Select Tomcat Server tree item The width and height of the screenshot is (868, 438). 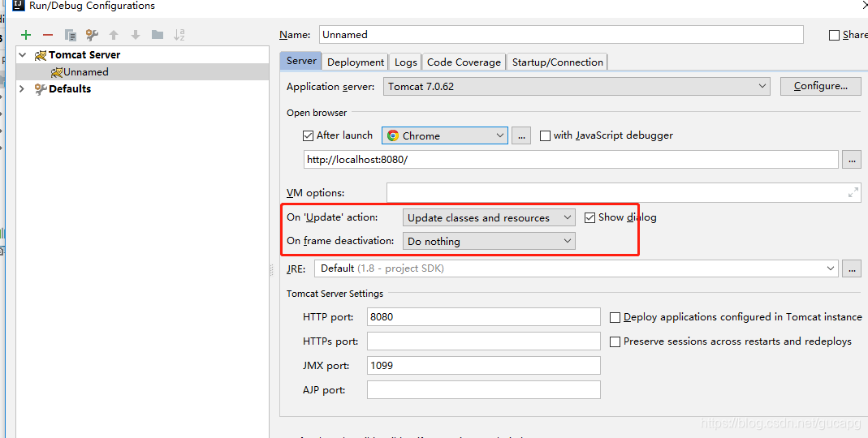[x=142, y=55]
